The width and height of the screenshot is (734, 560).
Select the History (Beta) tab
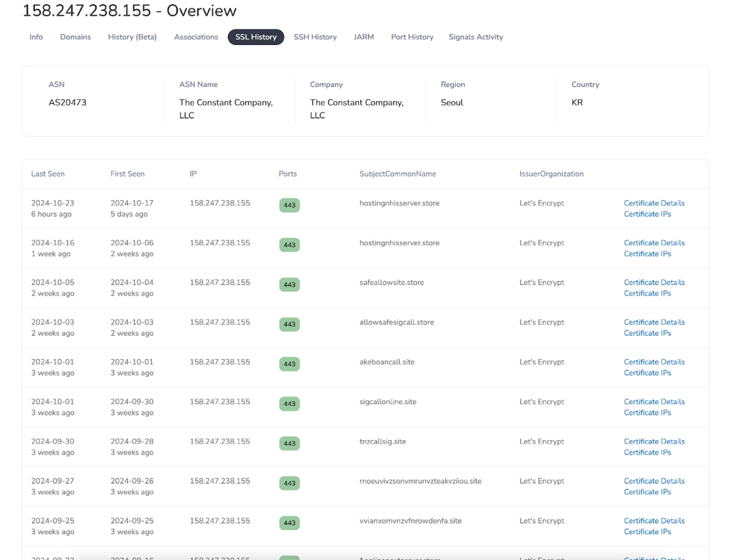click(132, 37)
